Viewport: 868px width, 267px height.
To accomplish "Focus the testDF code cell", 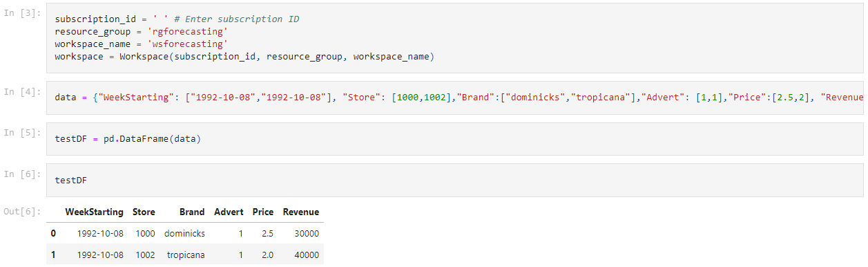I will tap(455, 180).
